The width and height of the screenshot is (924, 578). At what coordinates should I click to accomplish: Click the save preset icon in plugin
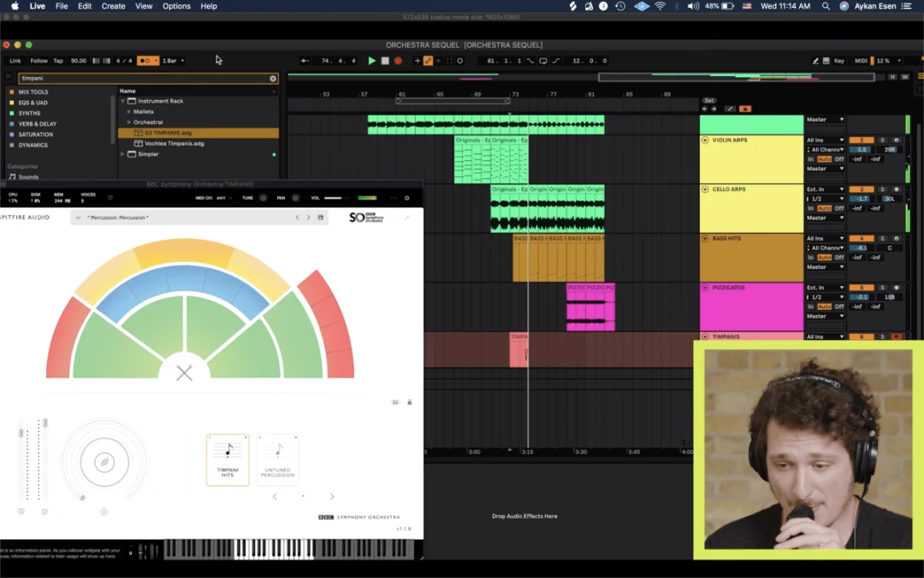coord(321,217)
